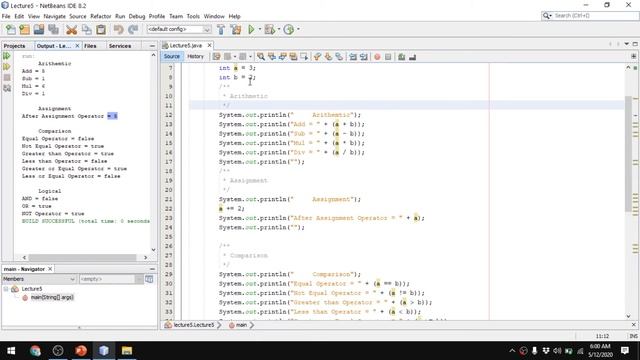640x360 pixels.
Task: Open the Debug menu
Action: point(137,16)
